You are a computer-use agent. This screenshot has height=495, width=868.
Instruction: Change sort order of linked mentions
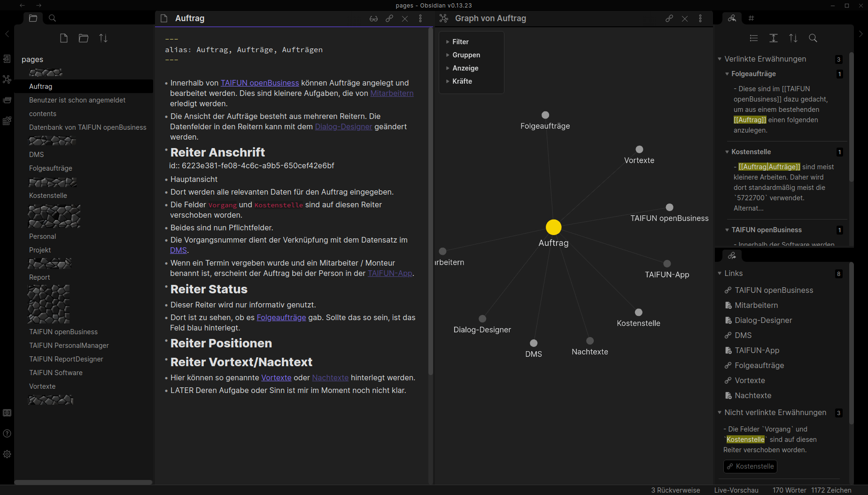point(793,38)
